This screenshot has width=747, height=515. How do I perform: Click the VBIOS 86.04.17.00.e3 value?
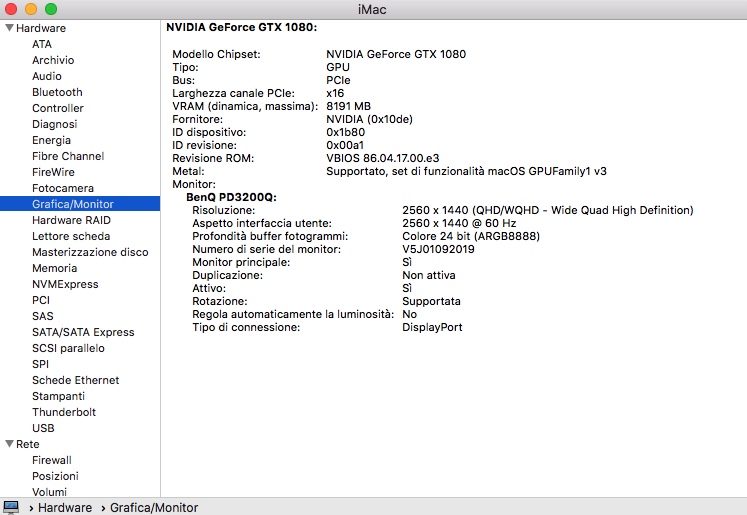pyautogui.click(x=383, y=158)
